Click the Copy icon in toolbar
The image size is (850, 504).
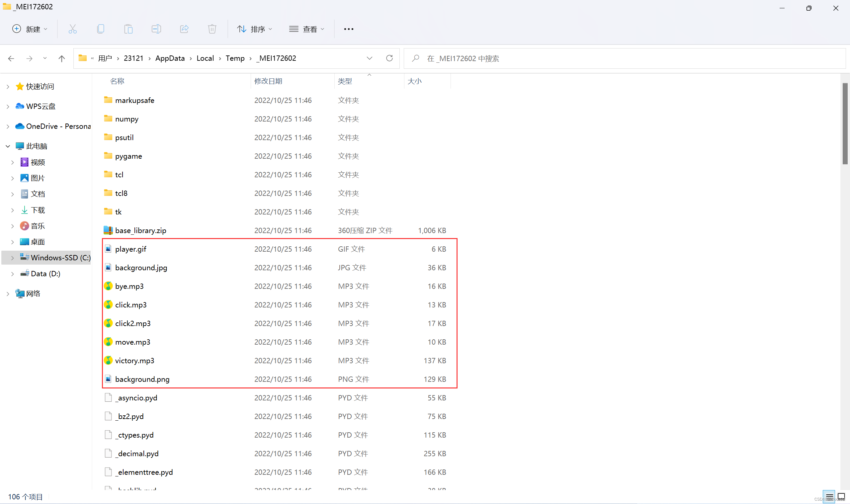tap(101, 29)
